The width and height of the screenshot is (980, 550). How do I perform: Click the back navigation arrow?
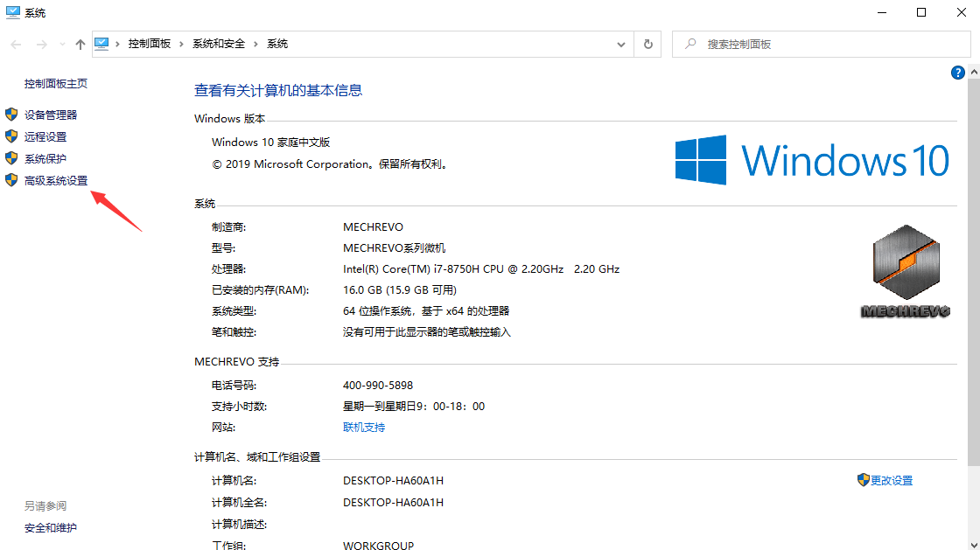(x=17, y=45)
